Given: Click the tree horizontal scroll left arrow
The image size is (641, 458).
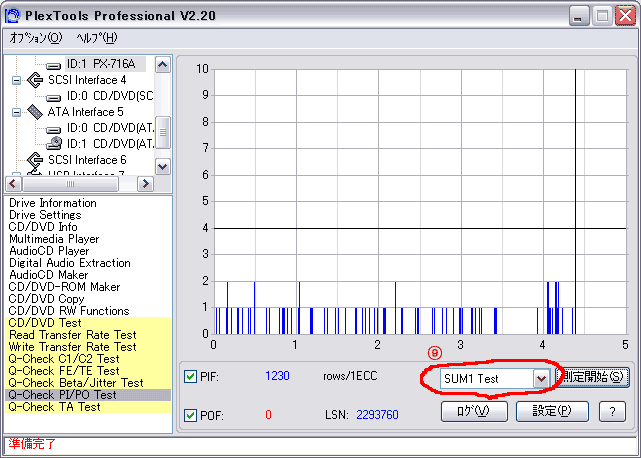Looking at the screenshot, I should [x=13, y=184].
